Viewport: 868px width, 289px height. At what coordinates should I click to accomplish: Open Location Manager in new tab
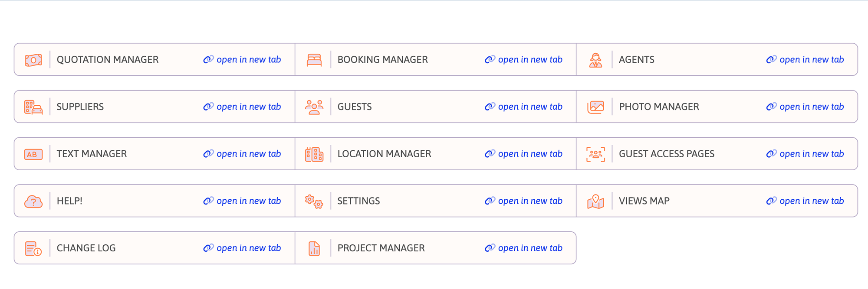coord(530,154)
